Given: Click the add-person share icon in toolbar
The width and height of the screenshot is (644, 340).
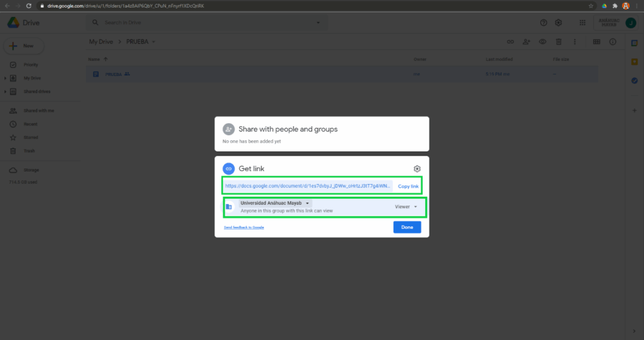Looking at the screenshot, I should (526, 41).
